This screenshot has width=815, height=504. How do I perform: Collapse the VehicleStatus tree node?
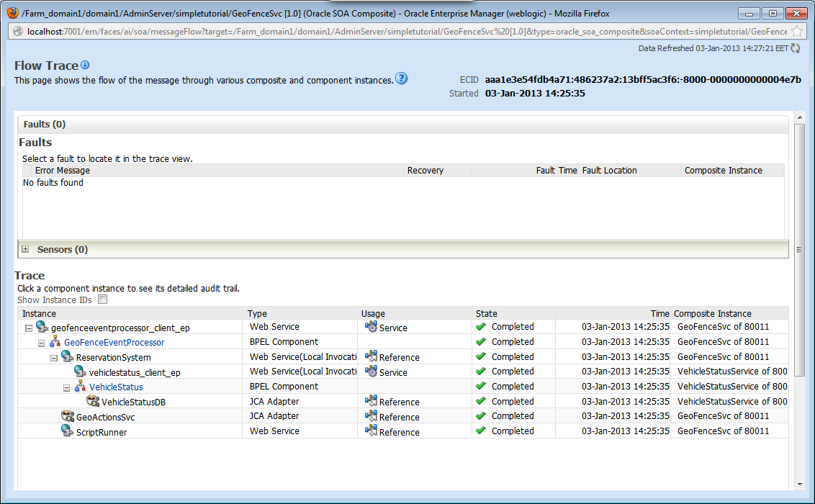66,387
